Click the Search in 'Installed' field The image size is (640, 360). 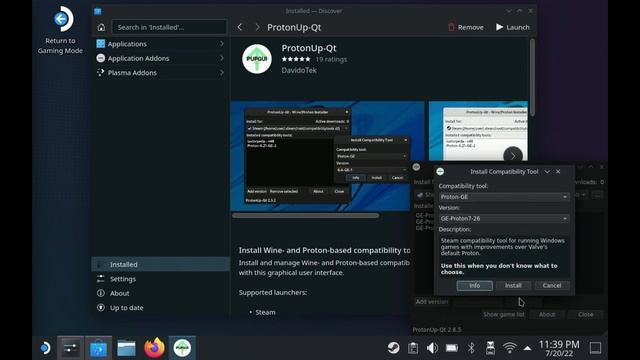pyautogui.click(x=169, y=27)
